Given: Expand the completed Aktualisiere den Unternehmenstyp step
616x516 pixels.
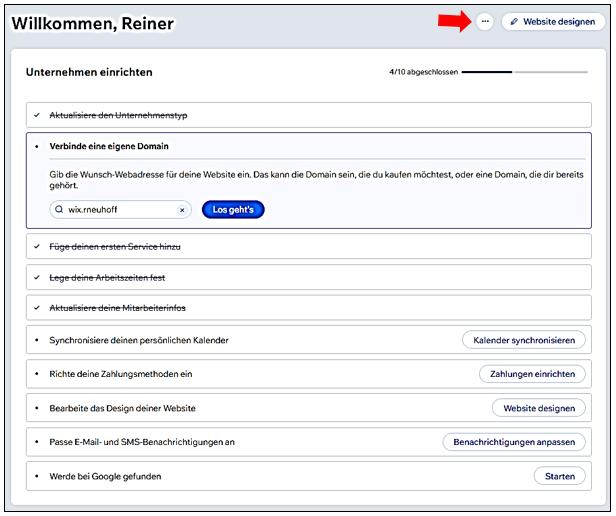Looking at the screenshot, I should point(118,115).
